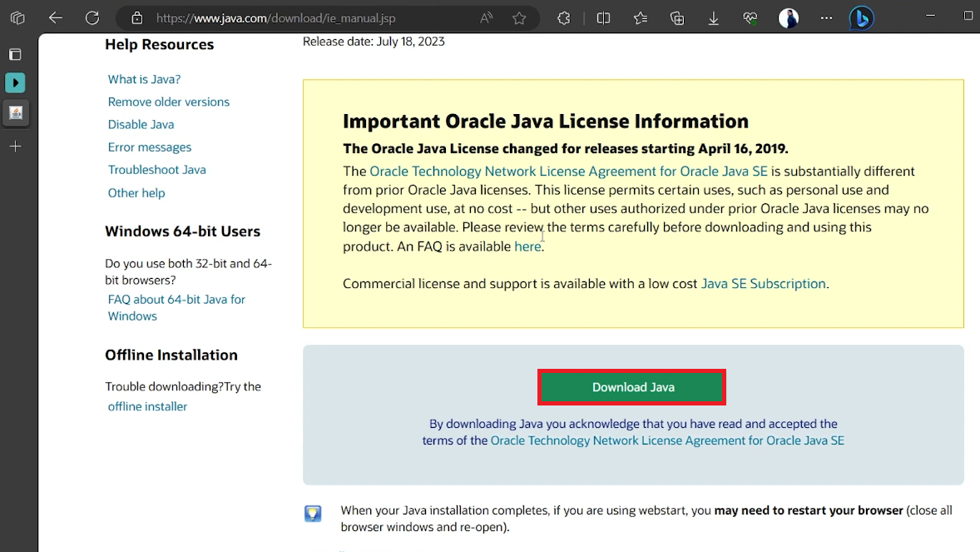Open the 'Remove older versions' link
The width and height of the screenshot is (980, 552).
(168, 102)
